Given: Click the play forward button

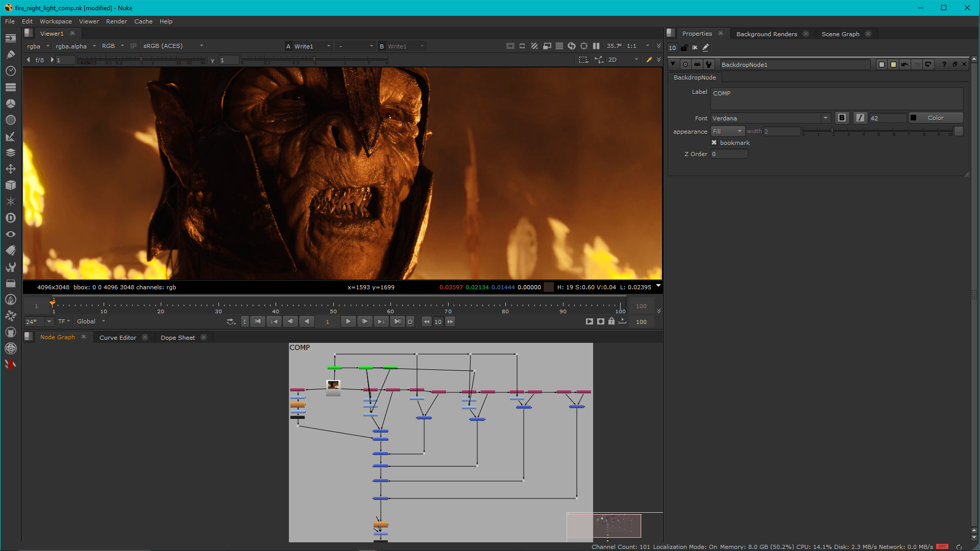Looking at the screenshot, I should click(x=348, y=321).
